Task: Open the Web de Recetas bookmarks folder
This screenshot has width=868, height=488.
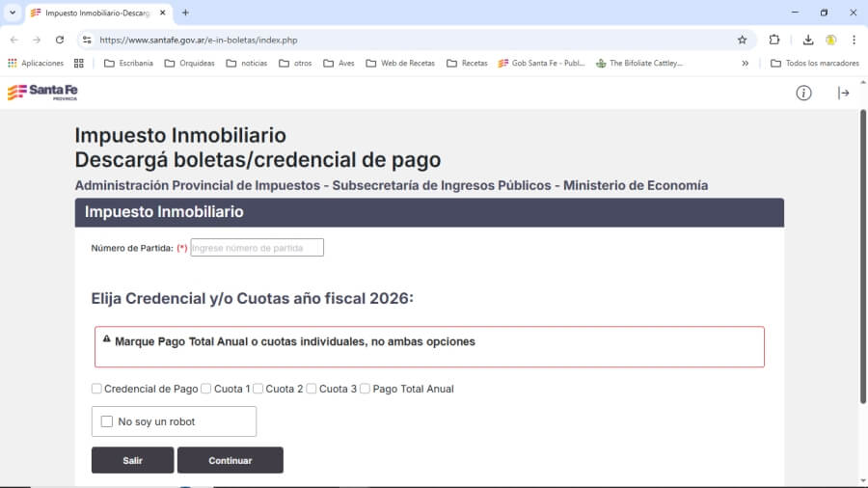Action: 400,63
